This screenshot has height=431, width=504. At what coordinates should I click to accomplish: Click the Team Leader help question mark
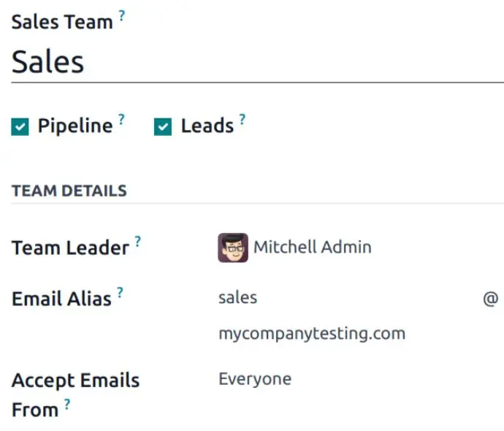(x=137, y=241)
